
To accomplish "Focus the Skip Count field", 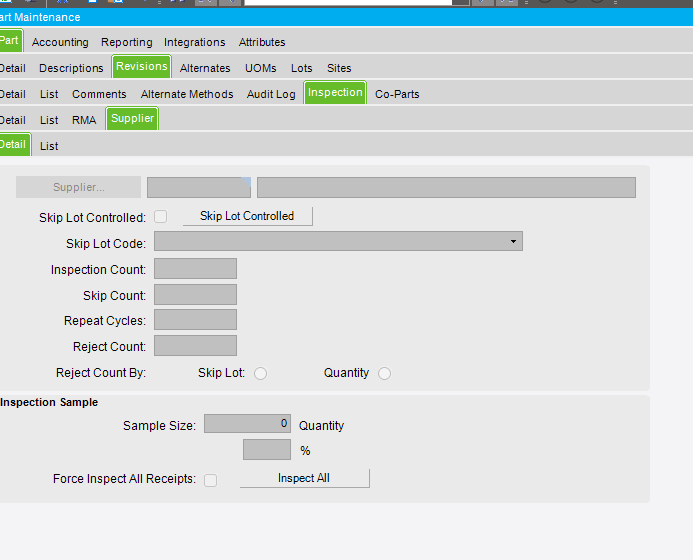I will point(195,295).
